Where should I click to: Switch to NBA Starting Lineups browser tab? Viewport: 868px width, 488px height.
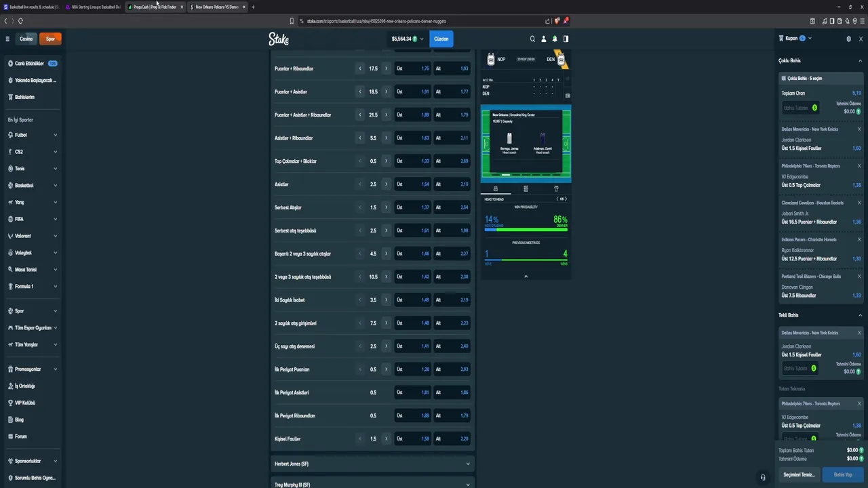click(94, 7)
